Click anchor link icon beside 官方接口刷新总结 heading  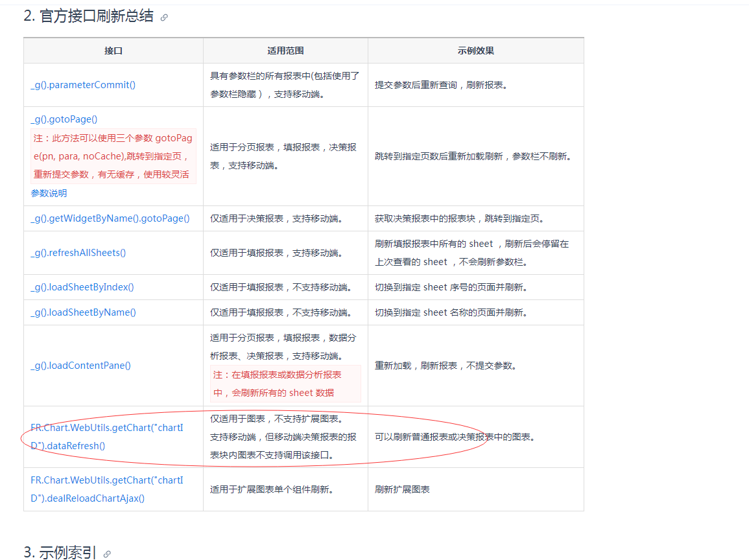point(164,17)
